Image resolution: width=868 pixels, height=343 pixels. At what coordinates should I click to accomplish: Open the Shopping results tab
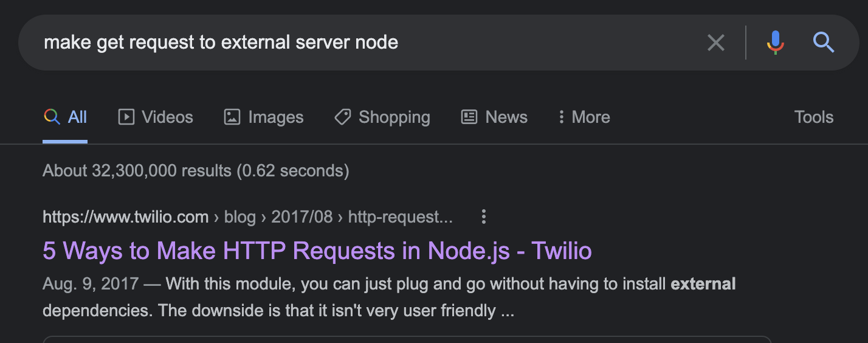(382, 117)
